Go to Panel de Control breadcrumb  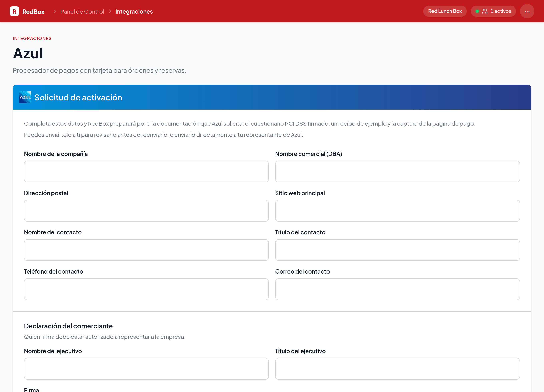(82, 12)
